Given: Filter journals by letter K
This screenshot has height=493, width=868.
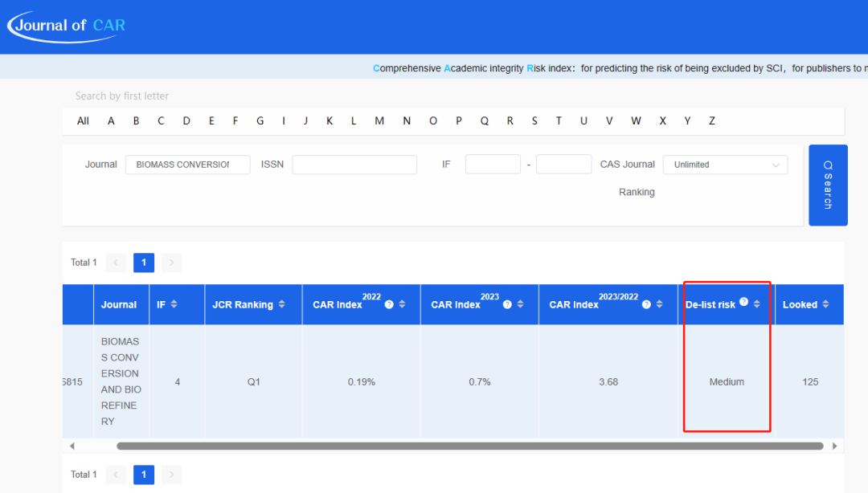Looking at the screenshot, I should pyautogui.click(x=330, y=120).
